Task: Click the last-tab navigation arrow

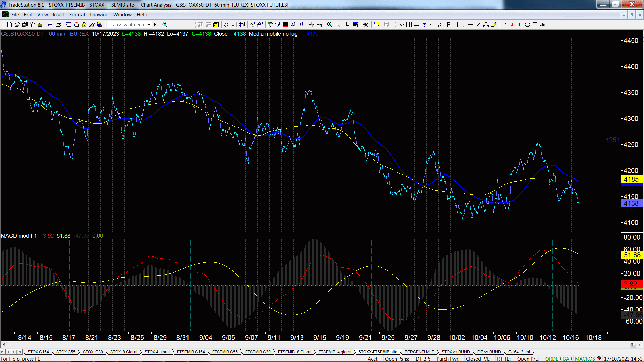Action: point(19,352)
